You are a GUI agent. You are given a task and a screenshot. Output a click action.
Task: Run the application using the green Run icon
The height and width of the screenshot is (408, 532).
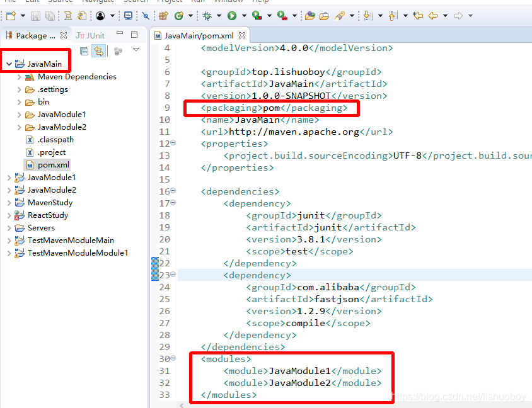233,16
